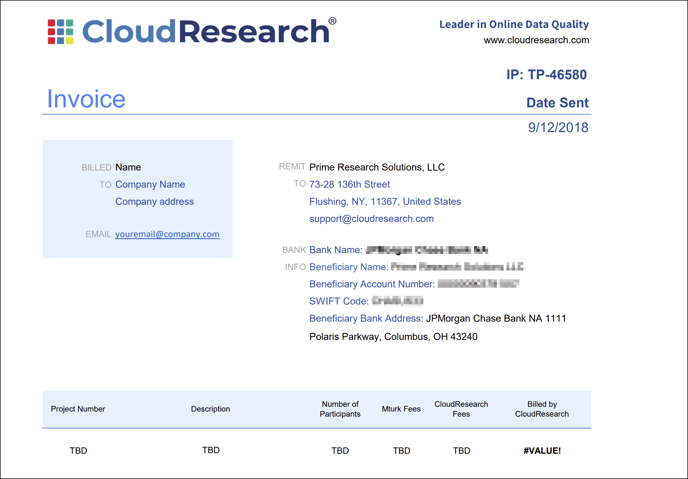Viewport: 688px width, 479px height.
Task: Click the Date Sent label
Action: (557, 103)
